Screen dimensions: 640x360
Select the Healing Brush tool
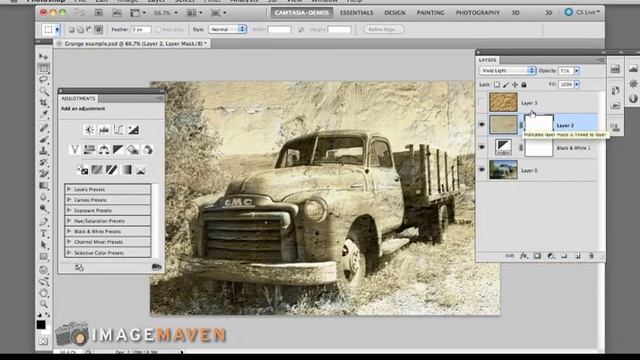(x=43, y=128)
